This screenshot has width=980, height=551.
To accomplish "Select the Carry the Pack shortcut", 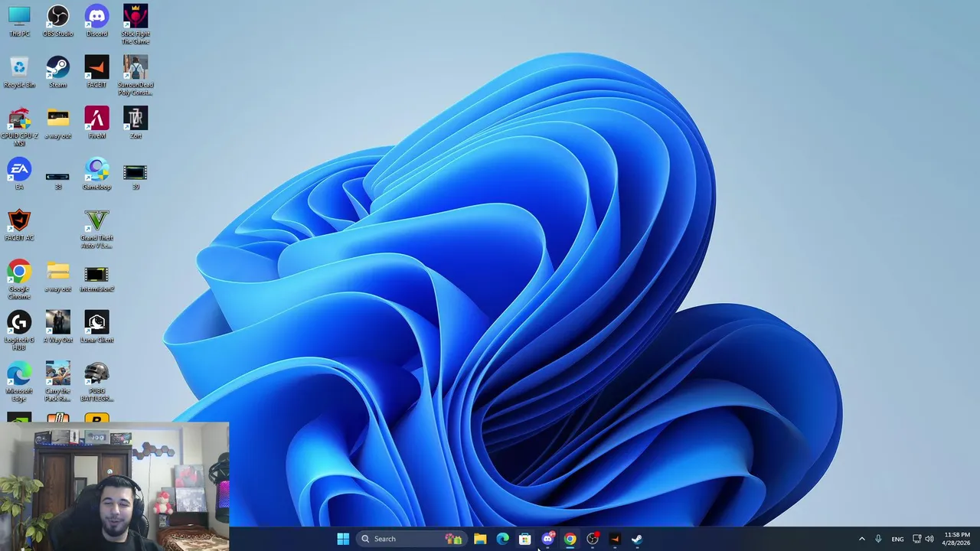I will [x=58, y=382].
